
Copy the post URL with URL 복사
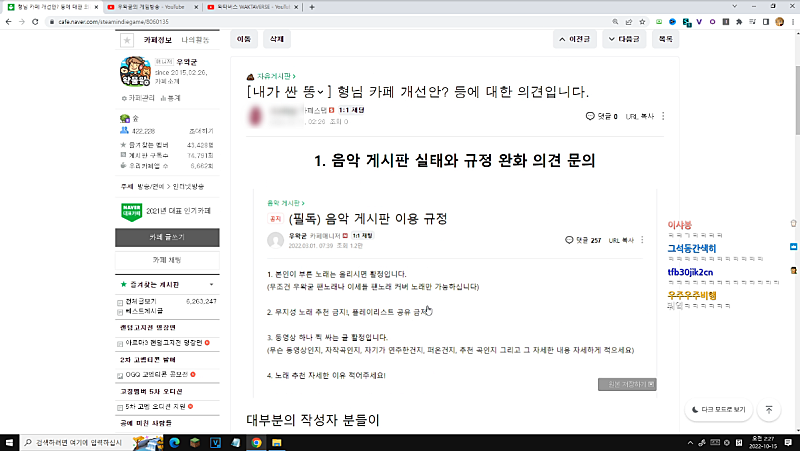pyautogui.click(x=640, y=116)
